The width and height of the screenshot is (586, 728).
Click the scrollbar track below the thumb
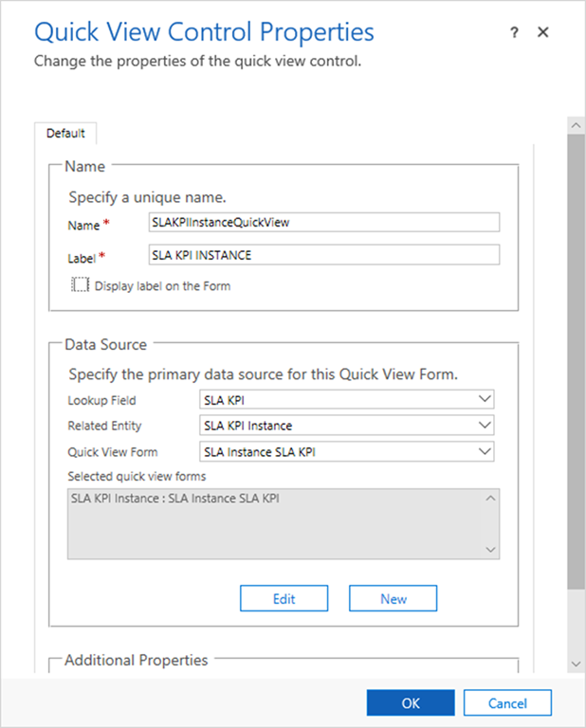click(576, 626)
